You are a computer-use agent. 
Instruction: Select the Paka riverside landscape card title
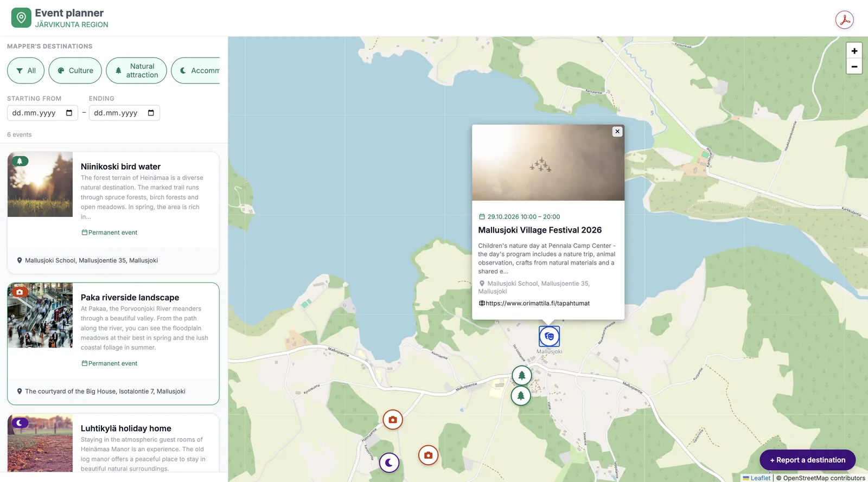pos(130,297)
